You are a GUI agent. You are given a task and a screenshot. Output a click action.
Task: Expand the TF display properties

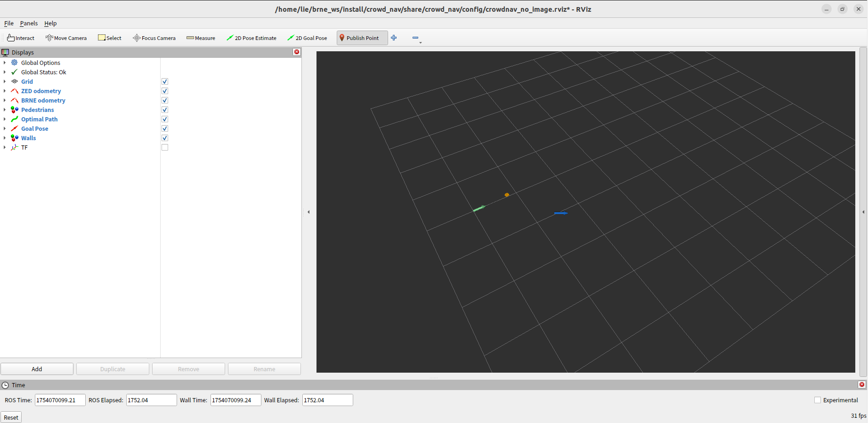pyautogui.click(x=5, y=147)
